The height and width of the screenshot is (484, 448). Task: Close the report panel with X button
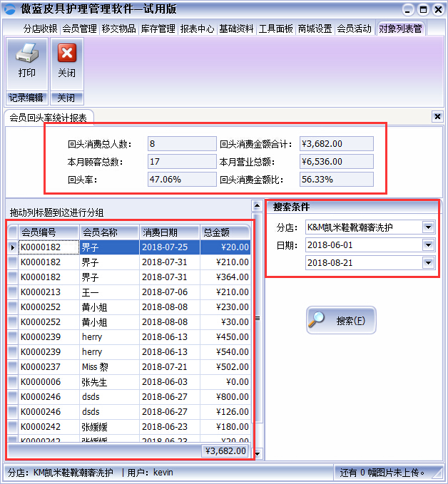pyautogui.click(x=437, y=117)
